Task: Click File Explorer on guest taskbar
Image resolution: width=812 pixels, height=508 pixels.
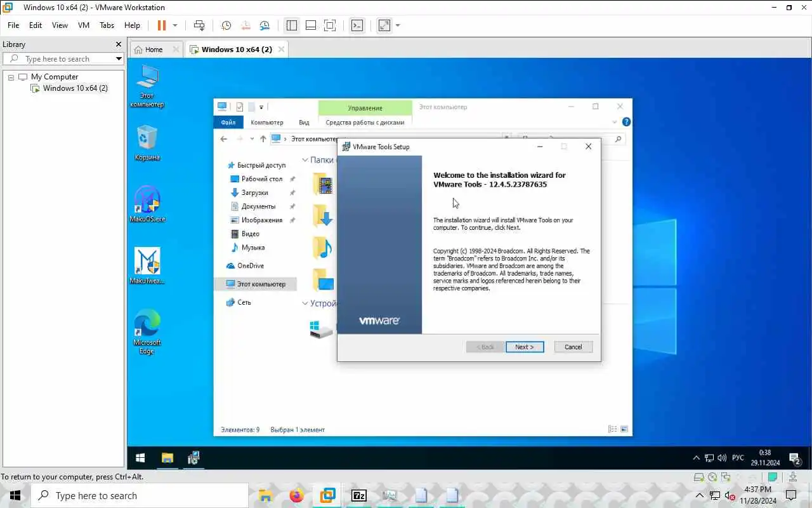Action: pos(167,458)
